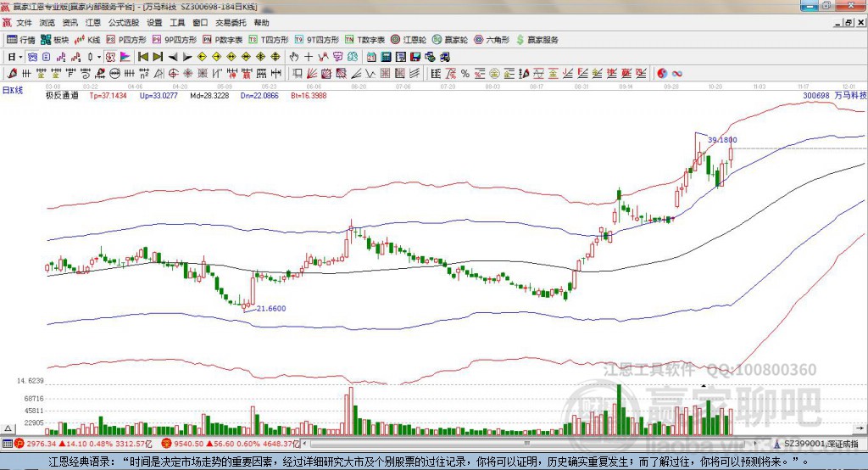Open 赢家服务 with dollar icon
Image resolution: width=868 pixels, height=470 pixels.
pyautogui.click(x=537, y=40)
